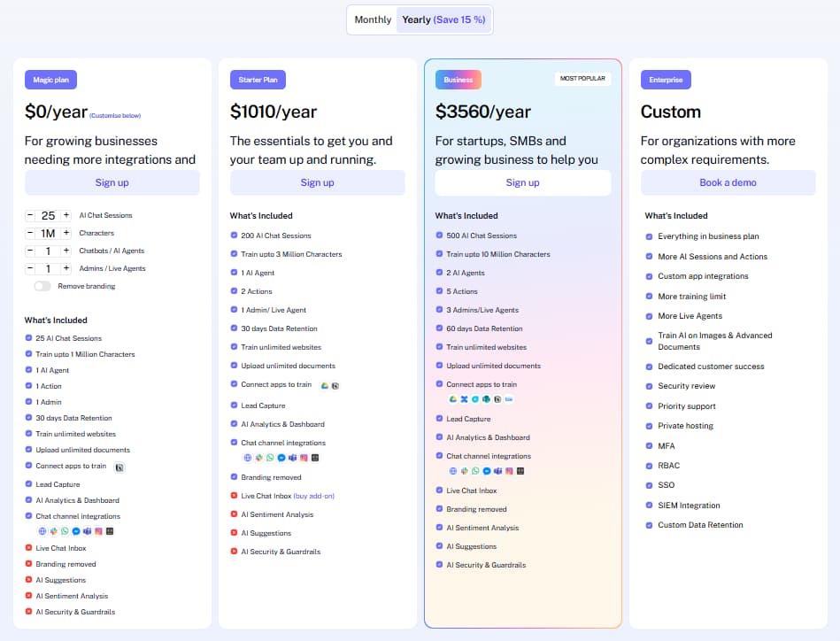The width and height of the screenshot is (840, 641).
Task: Click 500 AI Chat Sessions text
Action: 482,236
